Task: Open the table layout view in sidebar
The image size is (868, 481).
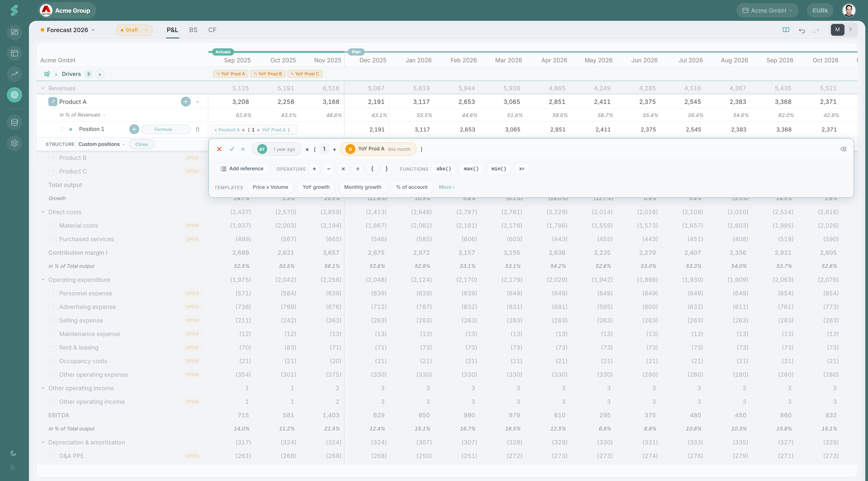Action: pos(14,53)
